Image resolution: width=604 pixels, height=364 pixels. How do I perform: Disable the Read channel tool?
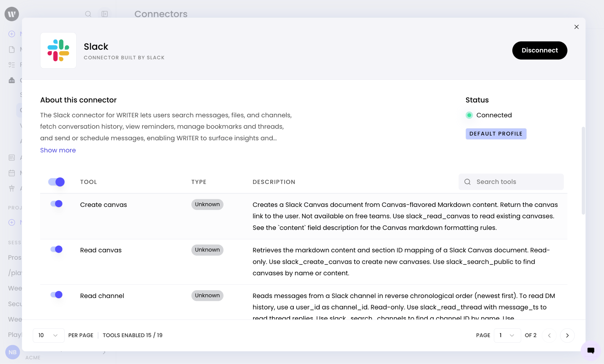[x=56, y=295]
